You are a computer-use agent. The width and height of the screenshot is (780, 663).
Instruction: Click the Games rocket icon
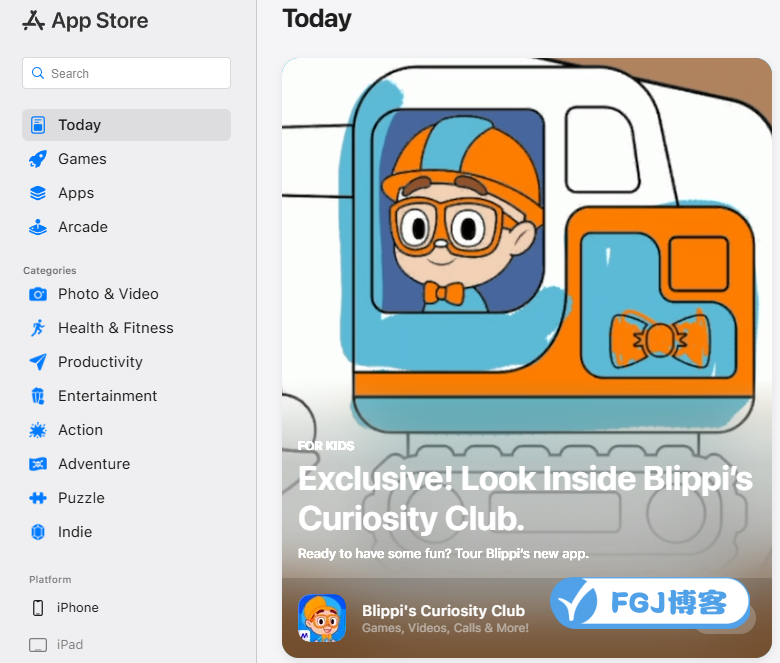click(38, 159)
